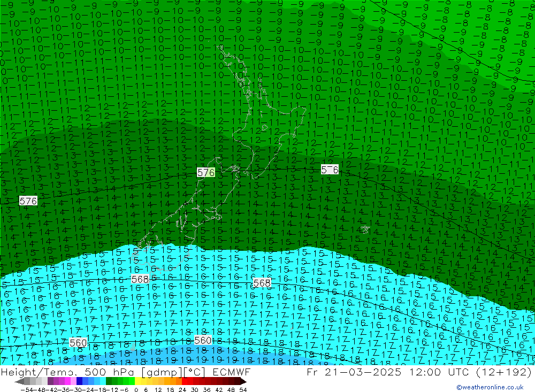The height and width of the screenshot is (392, 535).
Task: Click the date 'Fr 21-03-2025'
Action: click(x=354, y=372)
